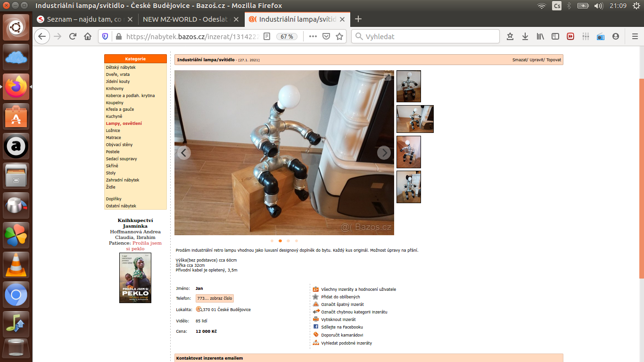Open VLC media player from dock
644x362 pixels.
(16, 265)
